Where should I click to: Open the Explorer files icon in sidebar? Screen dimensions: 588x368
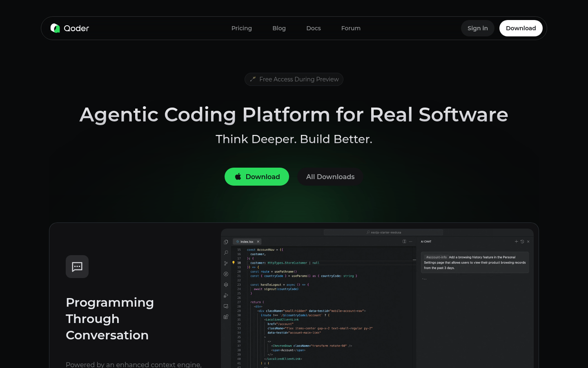(x=226, y=242)
